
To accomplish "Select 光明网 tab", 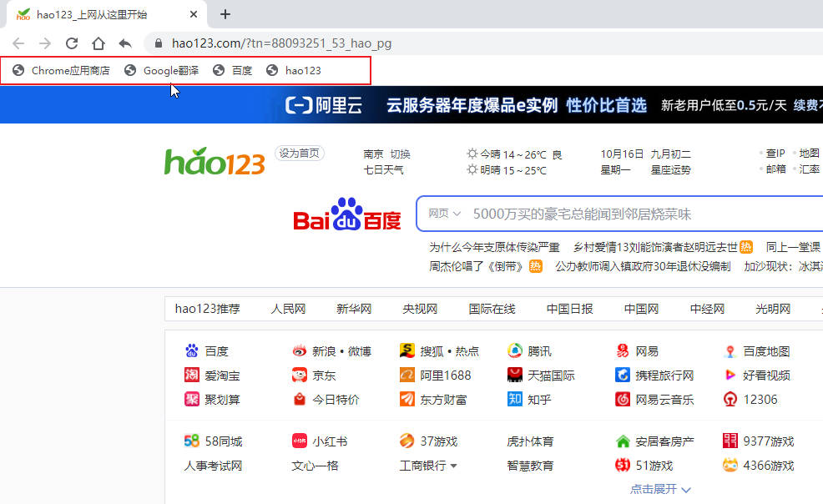I will point(773,309).
